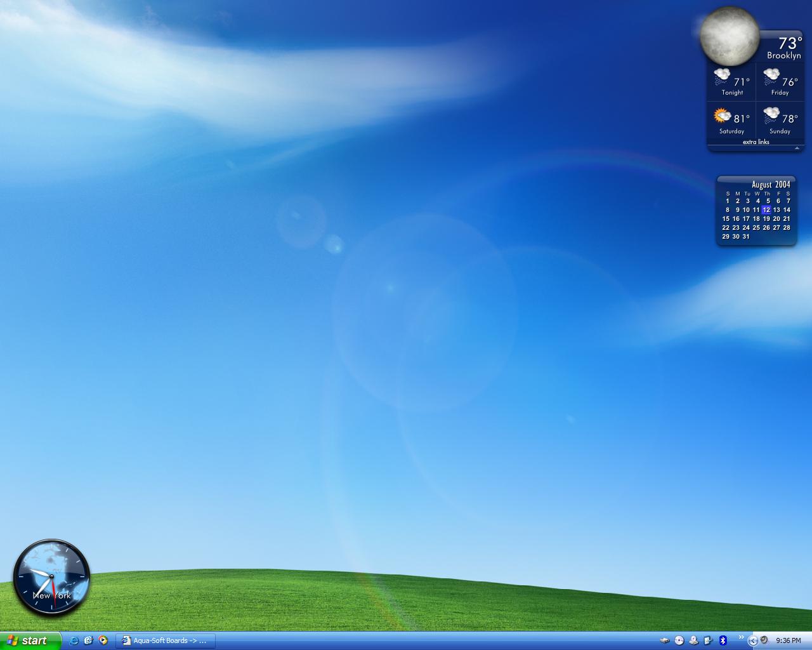812x650 pixels.
Task: Click the Tu weekday header in calendar
Action: click(x=747, y=194)
